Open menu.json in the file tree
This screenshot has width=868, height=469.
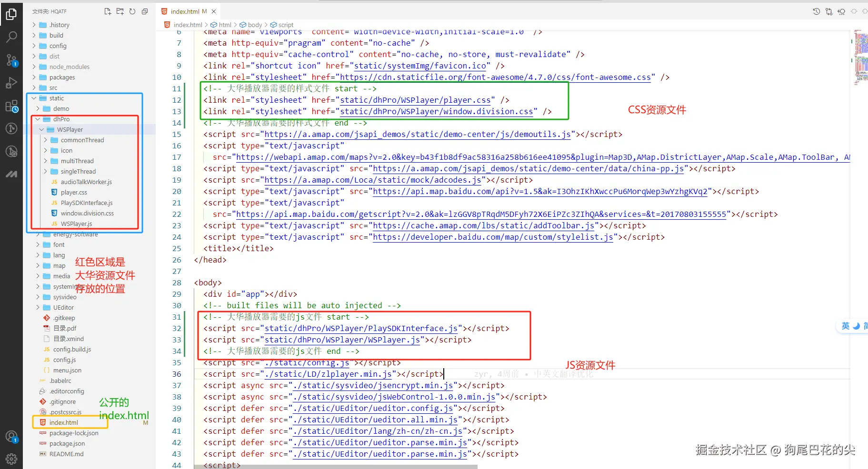pos(67,370)
